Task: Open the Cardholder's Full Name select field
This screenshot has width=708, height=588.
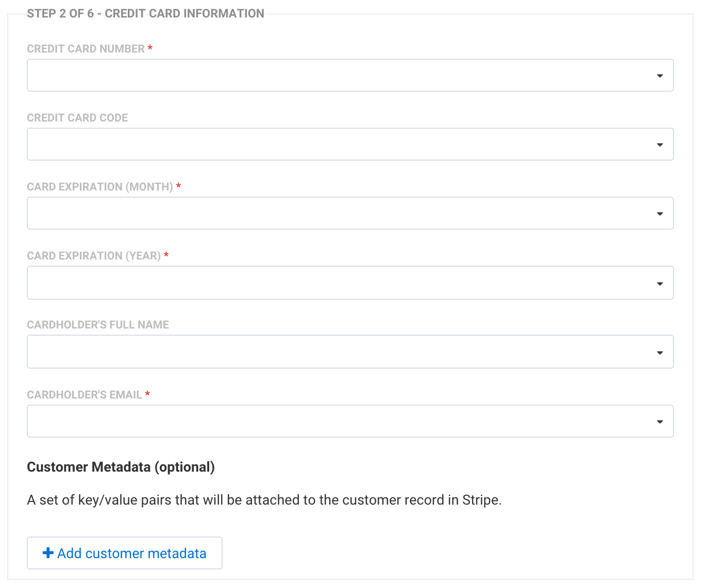Action: (340, 352)
